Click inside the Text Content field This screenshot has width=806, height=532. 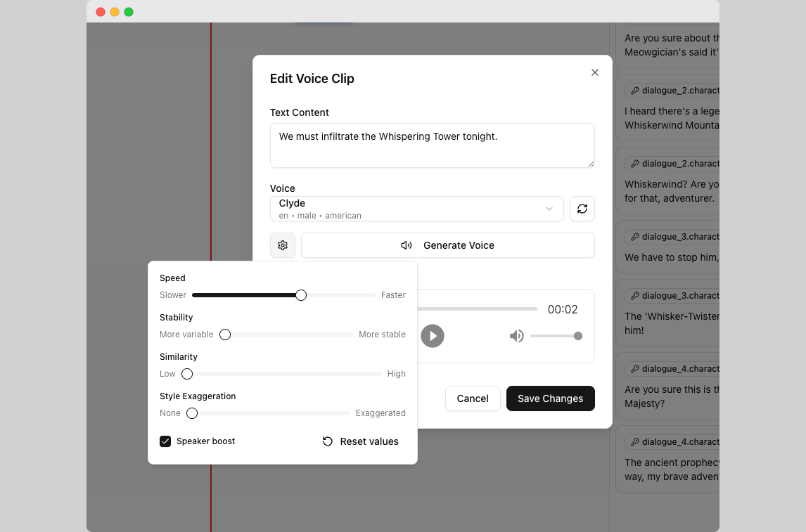(433, 145)
